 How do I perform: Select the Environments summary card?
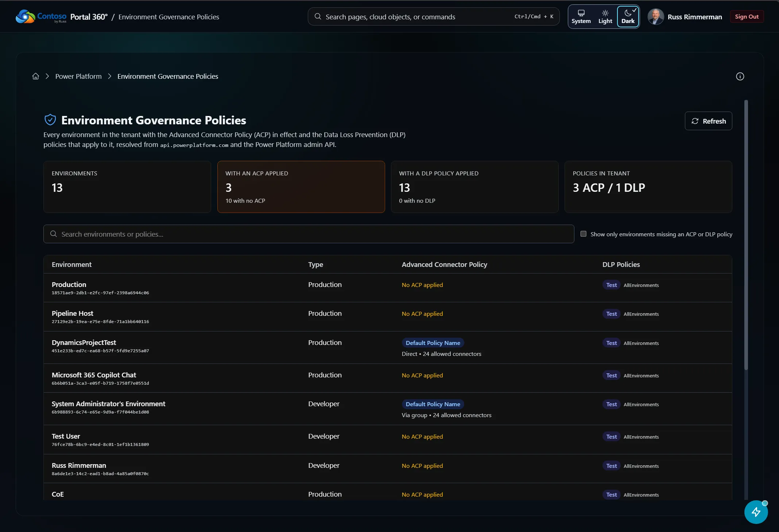(127, 187)
